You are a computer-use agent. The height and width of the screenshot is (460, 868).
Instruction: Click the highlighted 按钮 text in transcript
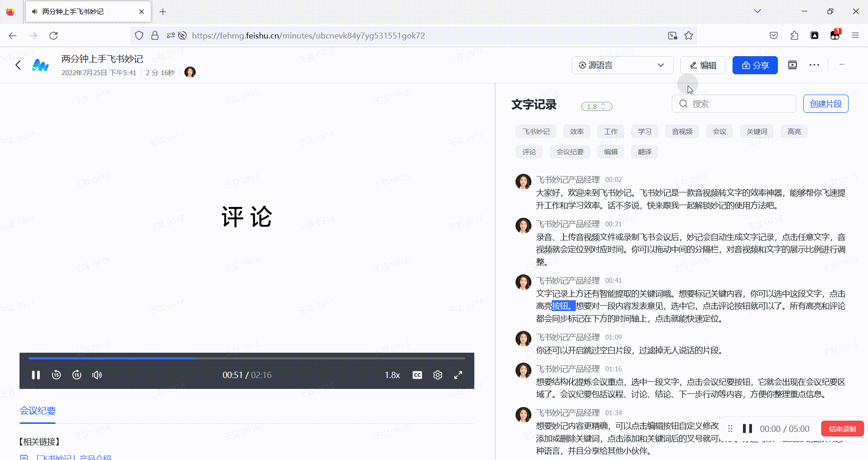[x=564, y=306]
